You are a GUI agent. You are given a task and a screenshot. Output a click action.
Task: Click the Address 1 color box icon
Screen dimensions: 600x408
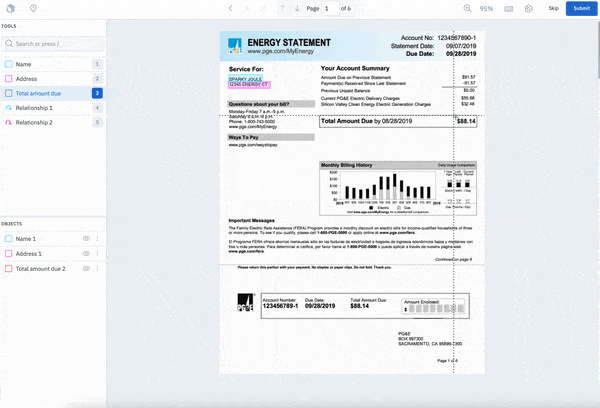click(x=8, y=254)
